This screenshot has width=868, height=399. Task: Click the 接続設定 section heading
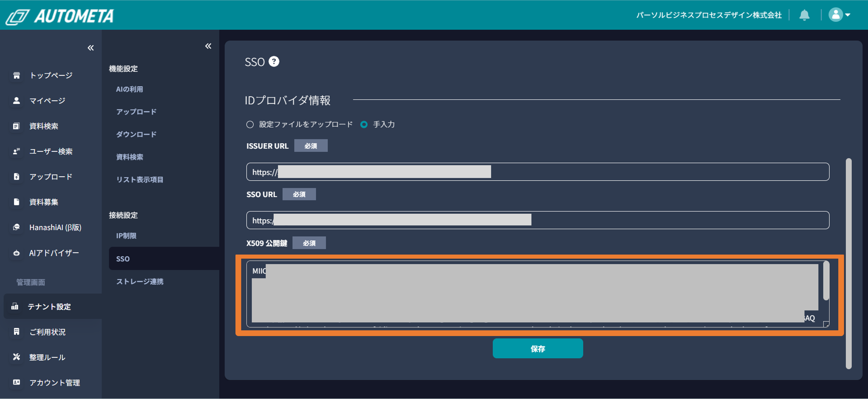pos(123,215)
